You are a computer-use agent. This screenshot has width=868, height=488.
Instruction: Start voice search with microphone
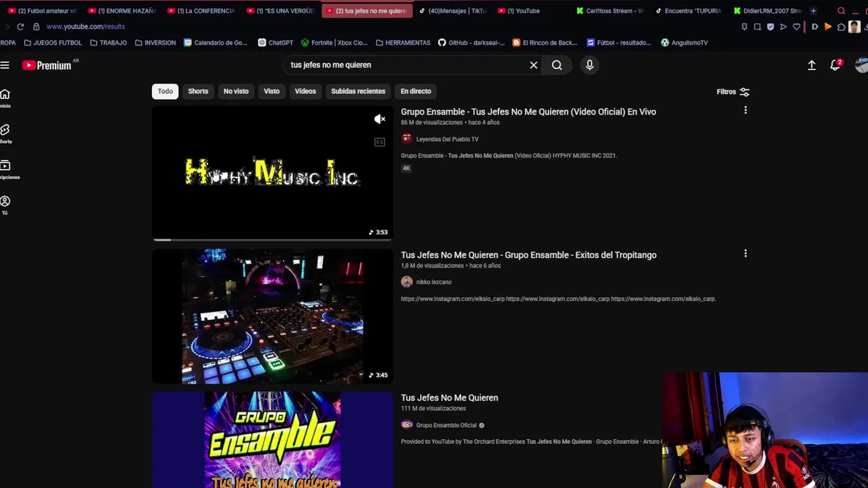[x=589, y=65]
